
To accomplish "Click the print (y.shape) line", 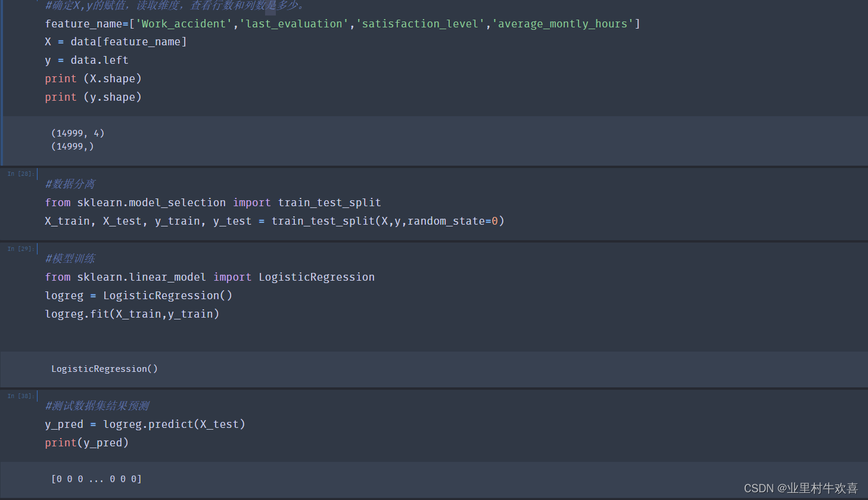I will [93, 97].
